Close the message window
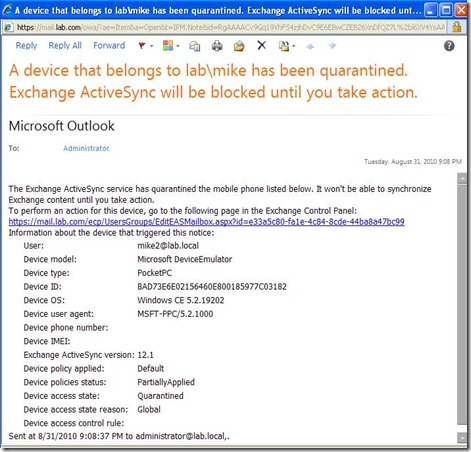471x452 pixels. pos(461,10)
